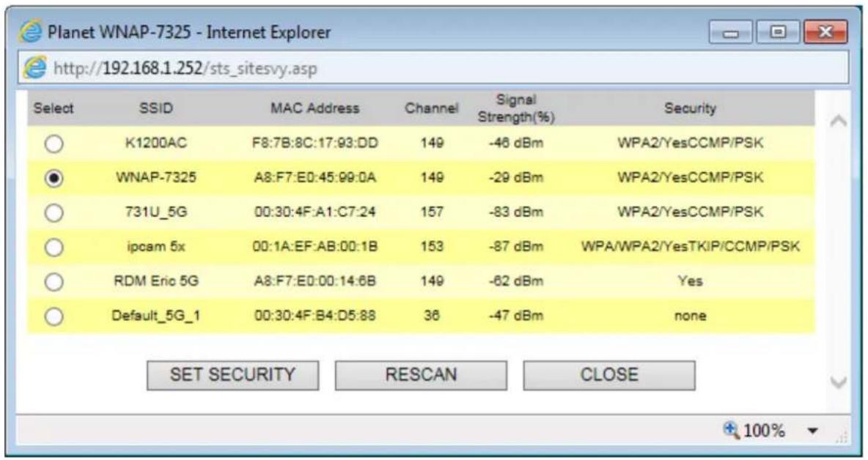Maximize the Internet Explorer window
The height and width of the screenshot is (460, 868).
click(x=778, y=33)
